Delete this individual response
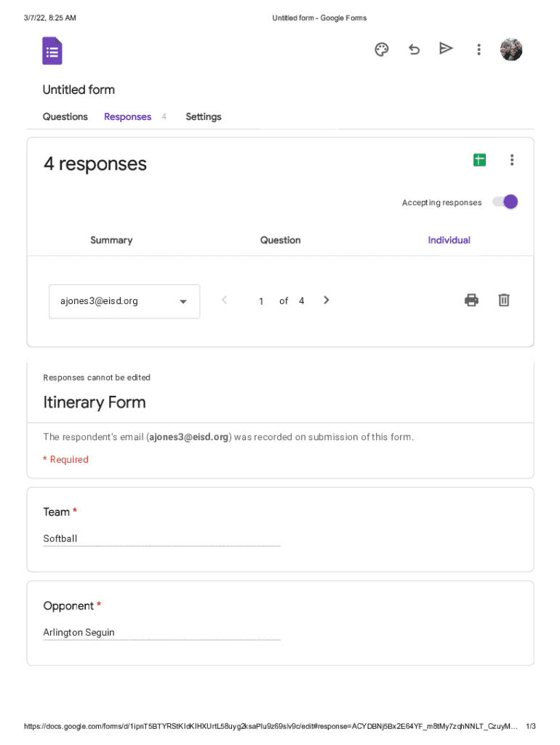The image size is (560, 745). (503, 300)
